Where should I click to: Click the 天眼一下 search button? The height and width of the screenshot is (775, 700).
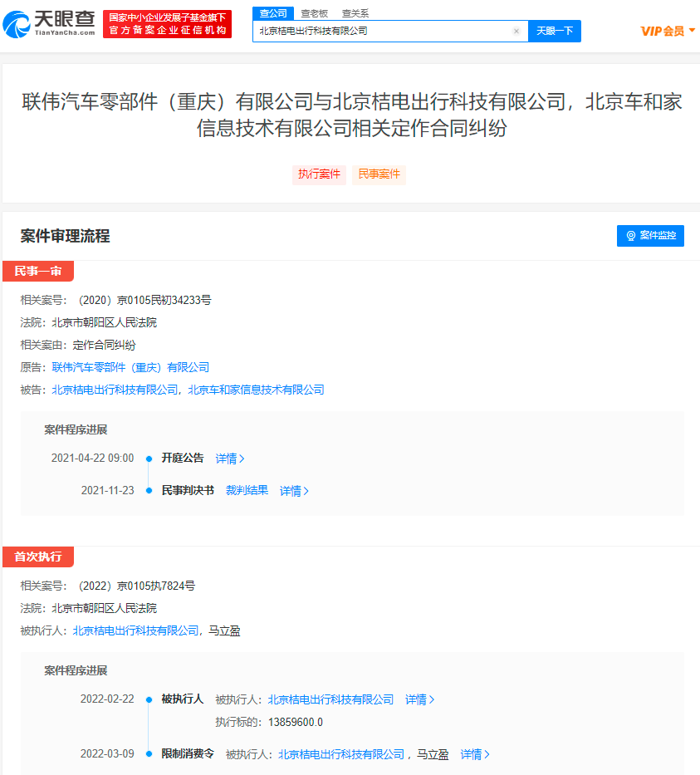point(555,31)
